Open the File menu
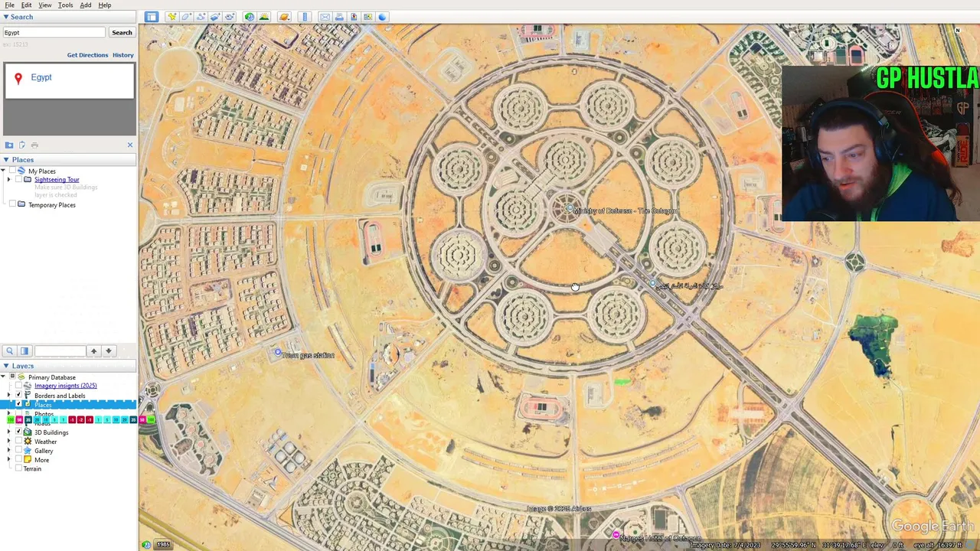This screenshot has width=980, height=551. (9, 5)
